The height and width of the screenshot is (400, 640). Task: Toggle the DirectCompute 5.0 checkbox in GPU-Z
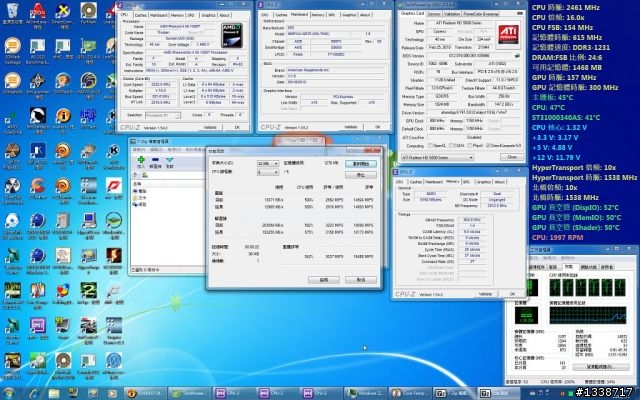(489, 146)
